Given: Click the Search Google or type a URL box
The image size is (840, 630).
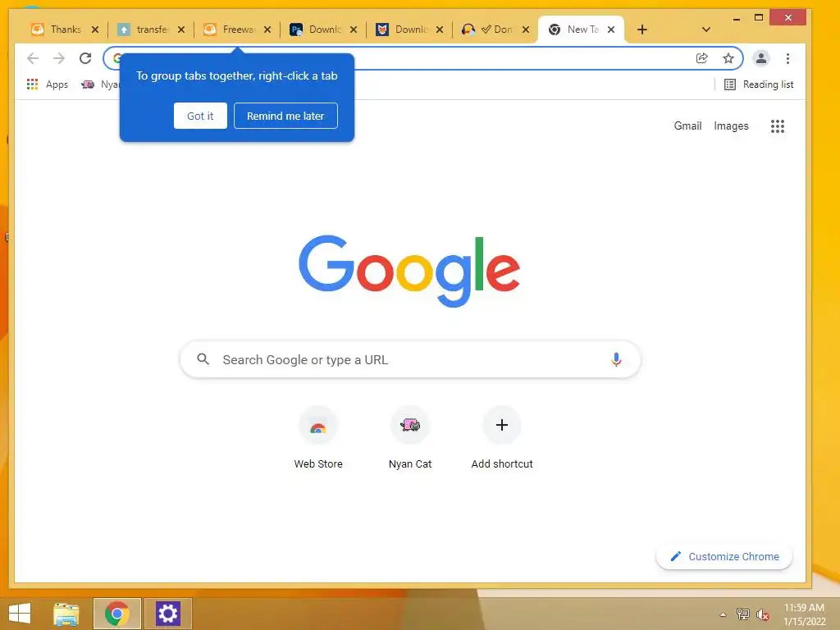Looking at the screenshot, I should click(x=410, y=359).
